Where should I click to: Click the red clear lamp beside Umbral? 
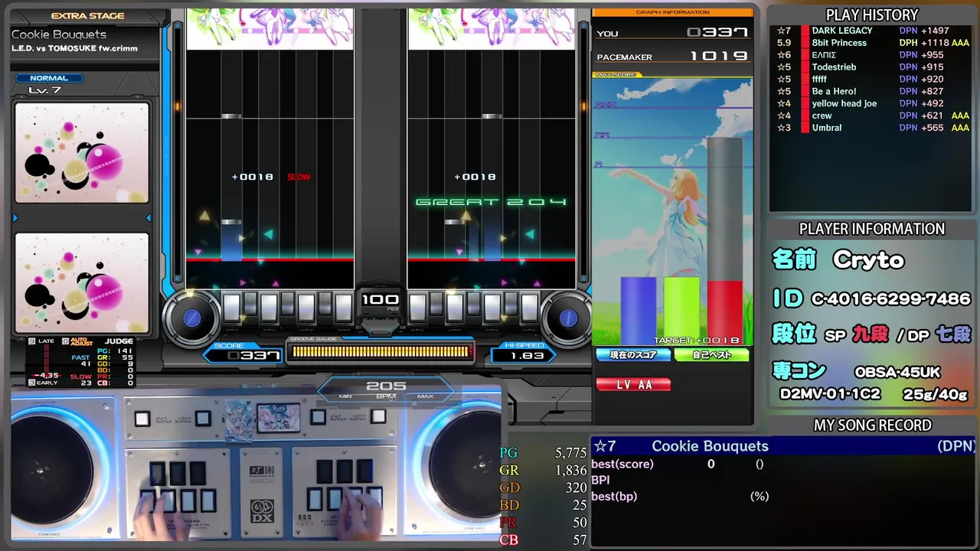805,128
